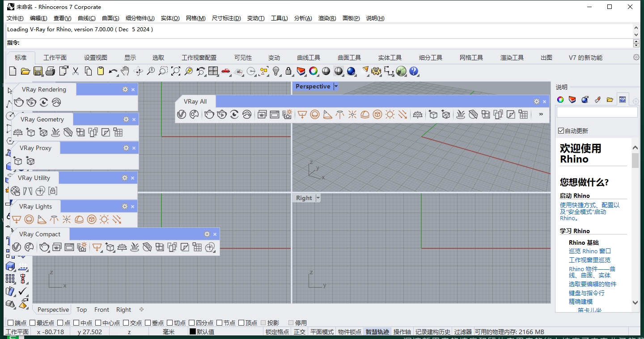Viewport: 644px width, 339px height.
Task: Open VRay Rendering panel gear options
Action: pos(125,89)
